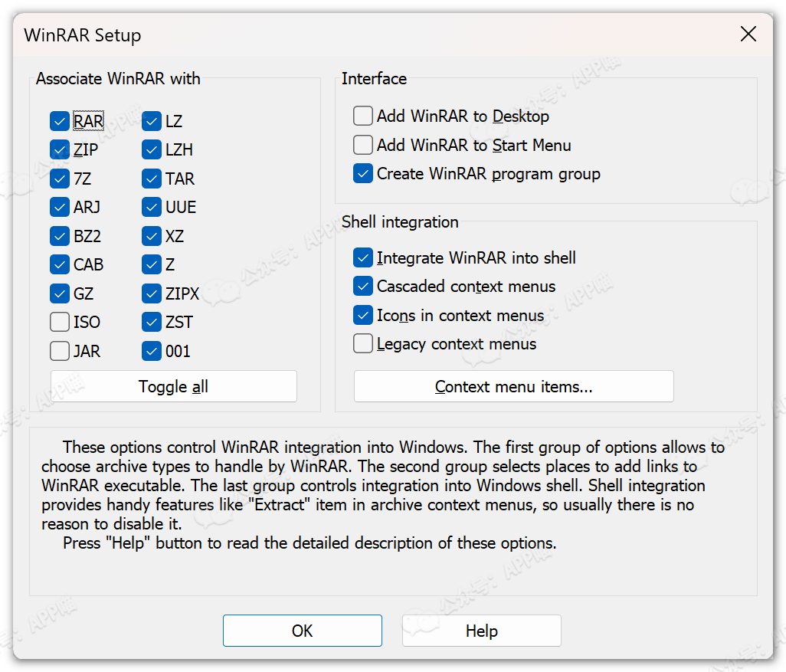Screen dimensions: 786x672
Task: Disable Cascaded context menus
Action: [363, 287]
